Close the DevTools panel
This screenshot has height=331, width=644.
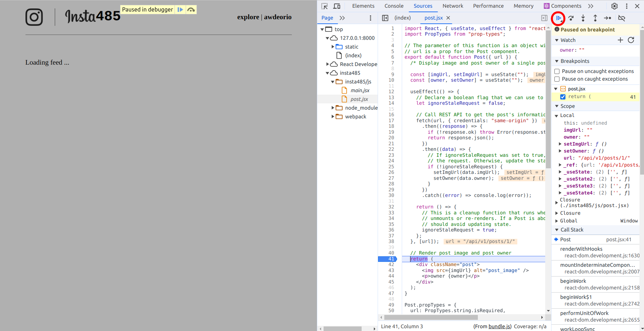638,6
